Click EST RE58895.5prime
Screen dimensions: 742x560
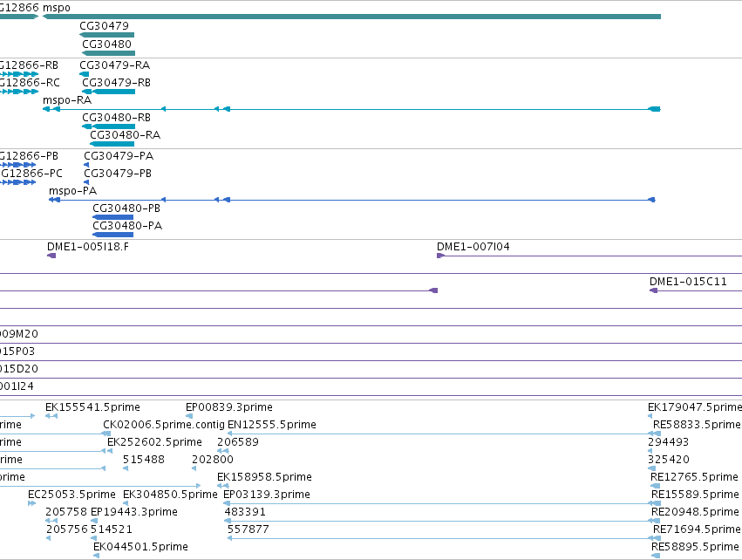695,547
